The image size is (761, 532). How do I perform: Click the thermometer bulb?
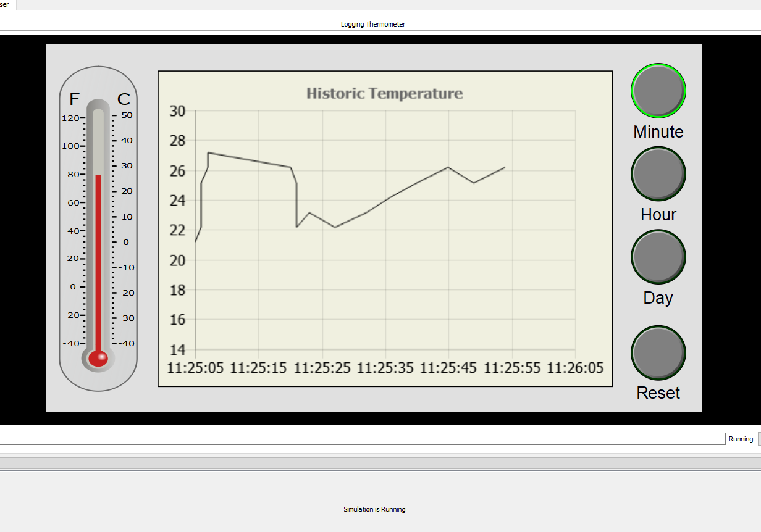(98, 358)
